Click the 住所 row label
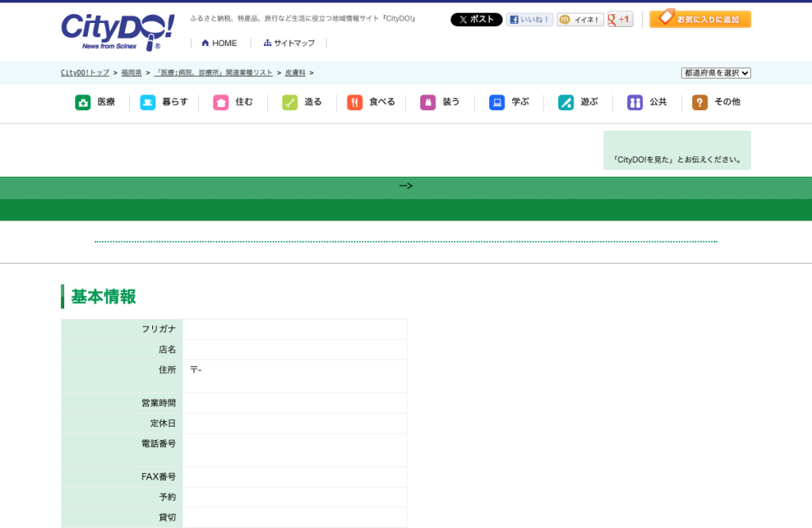This screenshot has width=812, height=528. [x=167, y=369]
